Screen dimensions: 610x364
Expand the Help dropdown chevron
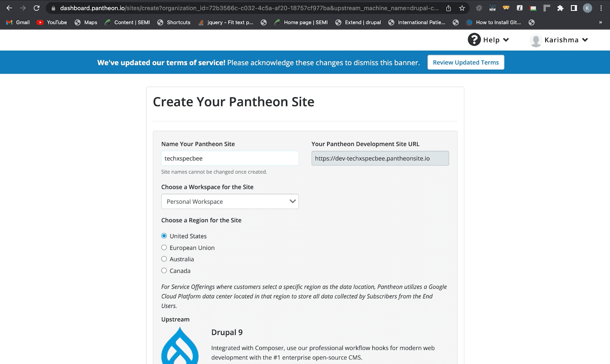click(506, 40)
